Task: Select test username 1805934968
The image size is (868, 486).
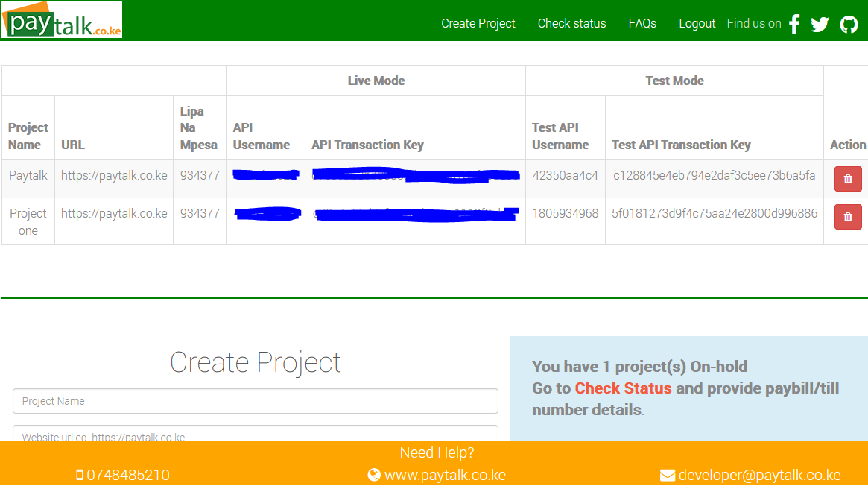Action: tap(566, 213)
